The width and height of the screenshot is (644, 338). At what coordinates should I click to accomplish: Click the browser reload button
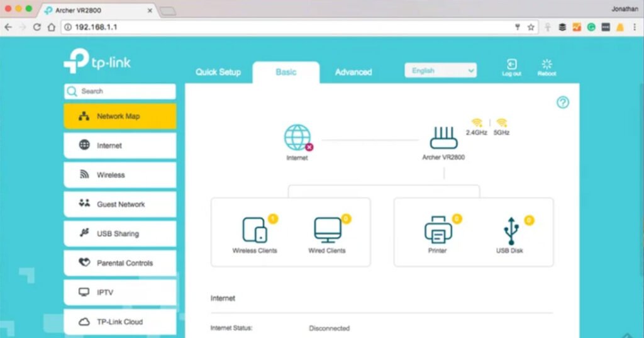point(37,27)
